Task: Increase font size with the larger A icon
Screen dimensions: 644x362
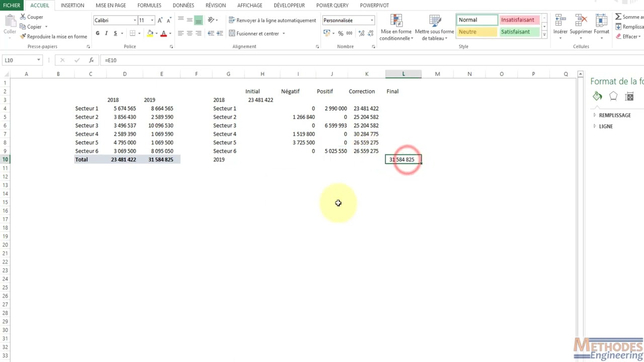Action: [x=160, y=20]
